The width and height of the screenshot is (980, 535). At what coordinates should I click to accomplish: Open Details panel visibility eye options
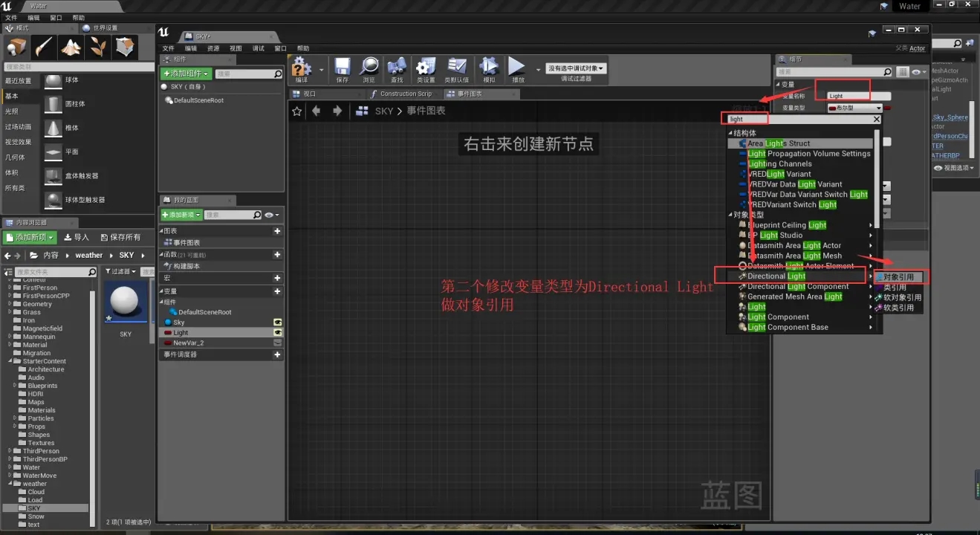(919, 72)
